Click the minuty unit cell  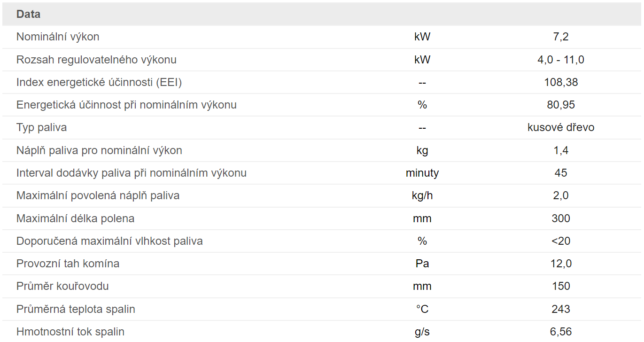(422, 173)
